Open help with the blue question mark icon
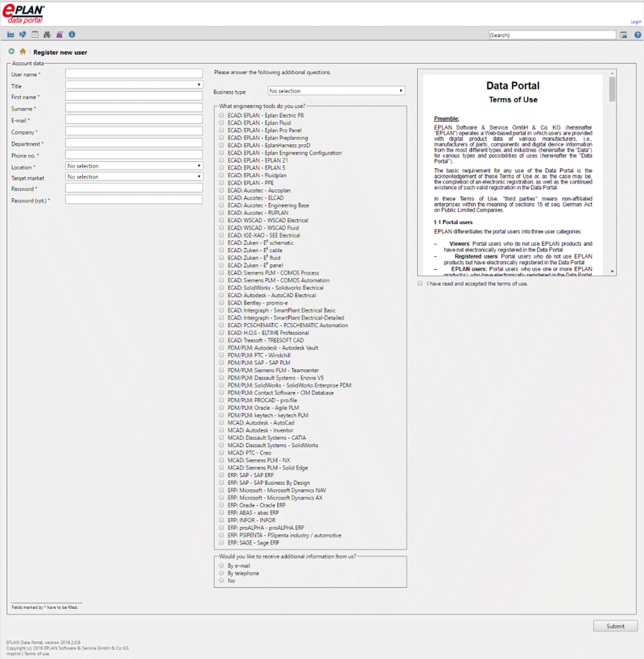 pos(638,35)
